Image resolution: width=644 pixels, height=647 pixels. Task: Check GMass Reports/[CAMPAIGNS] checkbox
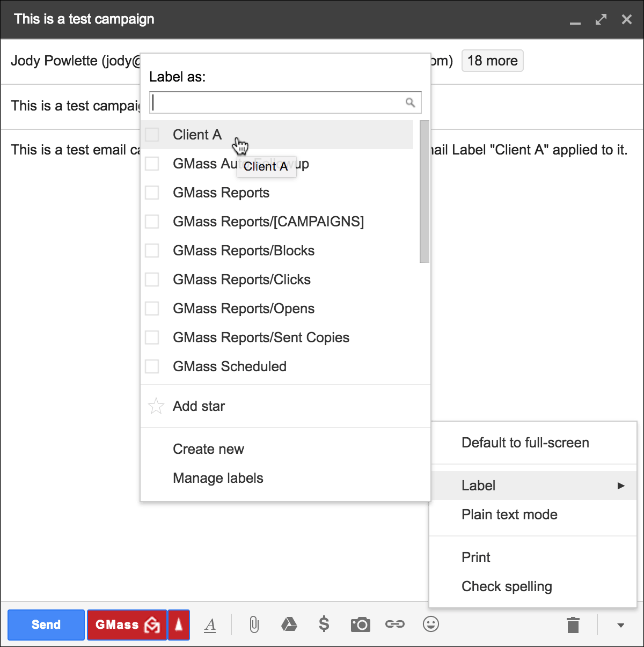[152, 222]
